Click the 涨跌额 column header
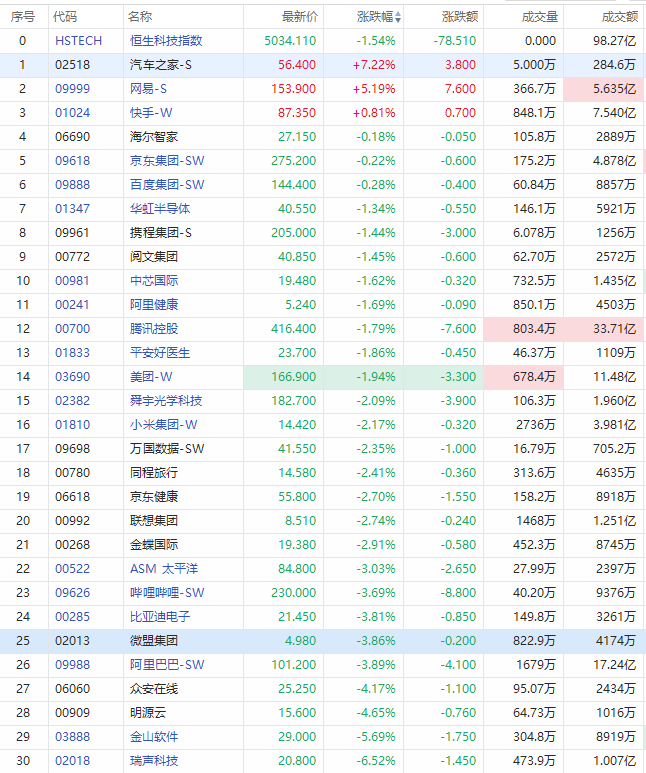This screenshot has width=646, height=773. (x=459, y=17)
